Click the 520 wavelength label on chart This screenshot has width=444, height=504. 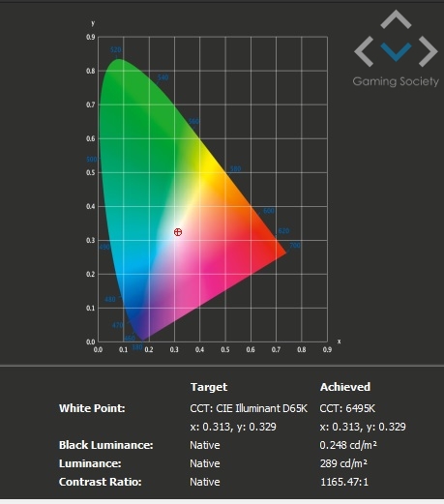(116, 49)
